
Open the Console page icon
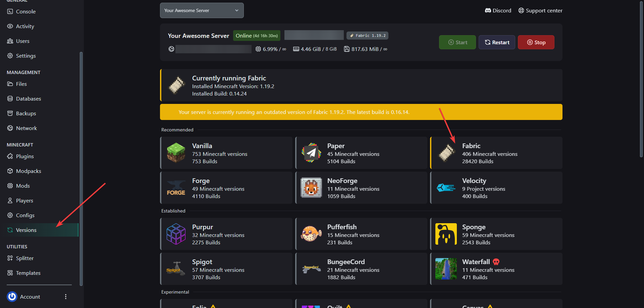pos(10,11)
